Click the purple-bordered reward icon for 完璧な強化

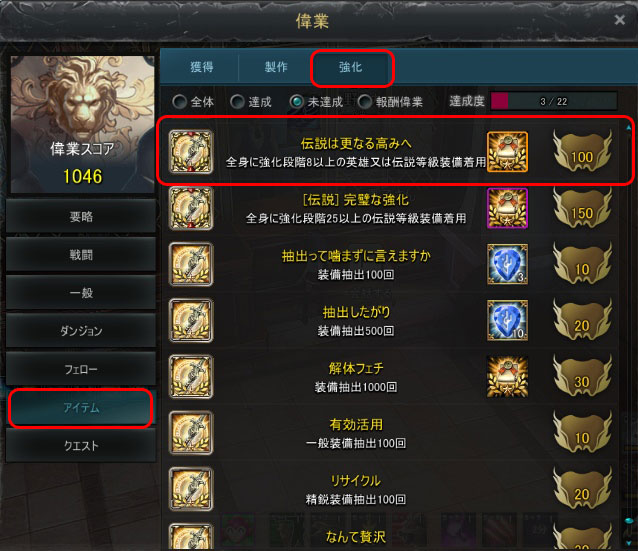[507, 208]
